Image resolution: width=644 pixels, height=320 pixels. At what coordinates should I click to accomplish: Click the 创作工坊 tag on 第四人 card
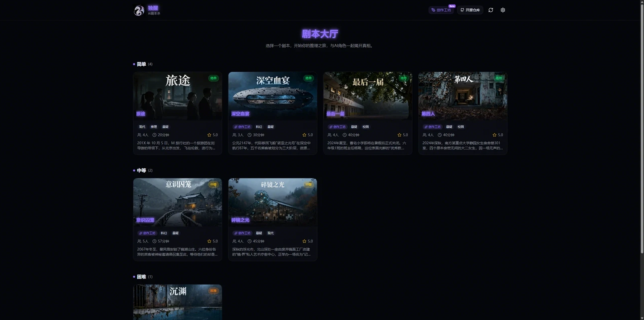coord(432,127)
